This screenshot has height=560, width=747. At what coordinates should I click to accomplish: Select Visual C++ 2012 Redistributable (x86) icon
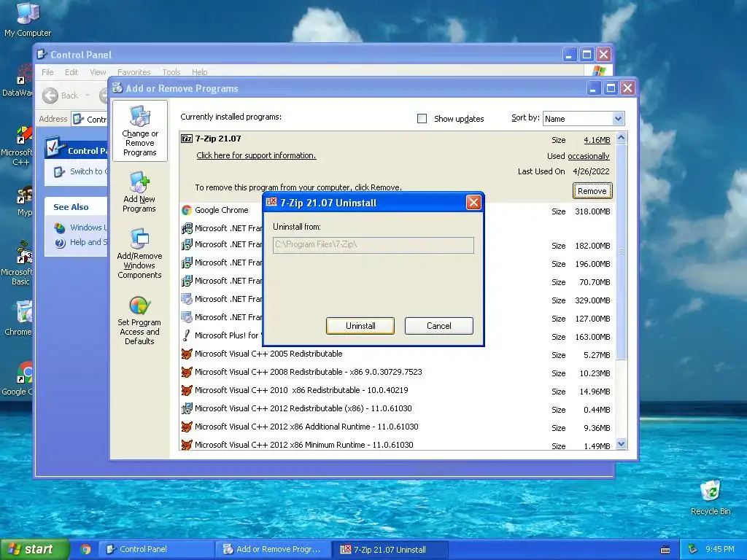(187, 408)
